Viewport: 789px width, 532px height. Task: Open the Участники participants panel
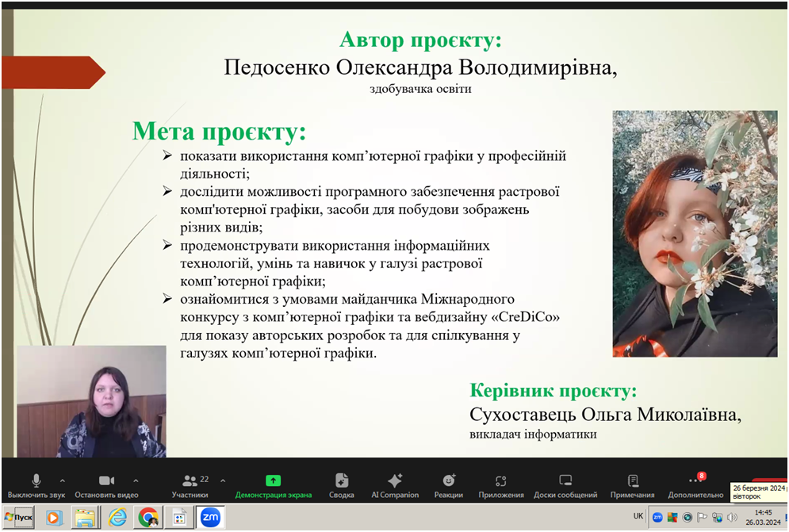190,486
